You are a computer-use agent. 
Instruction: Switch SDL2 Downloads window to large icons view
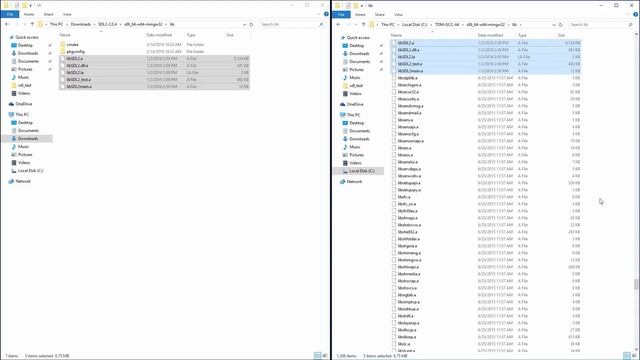(x=325, y=356)
